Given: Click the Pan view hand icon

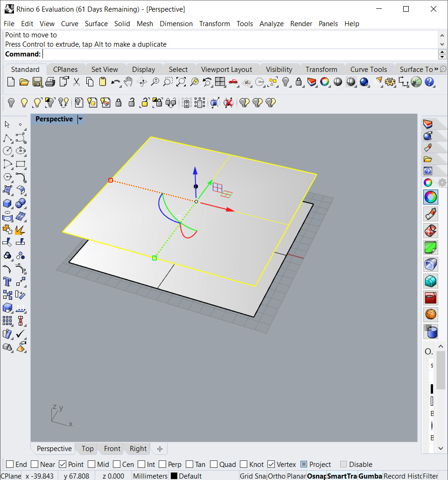Looking at the screenshot, I should click(x=128, y=82).
